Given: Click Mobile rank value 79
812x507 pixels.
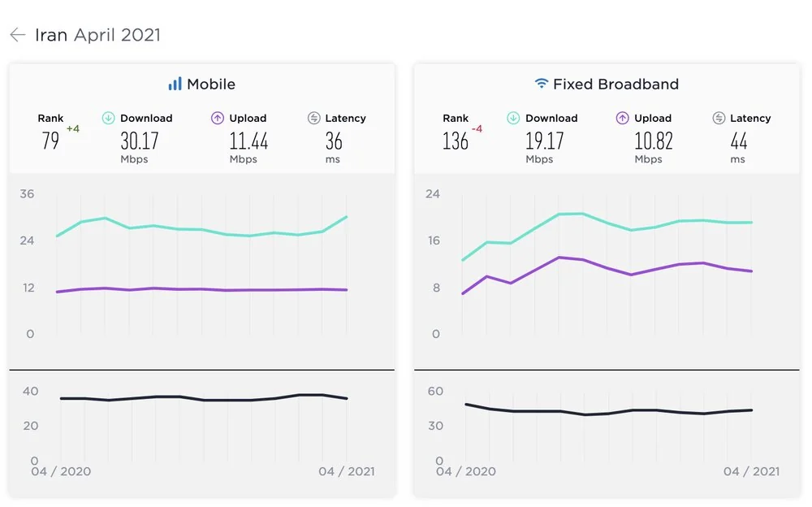Looking at the screenshot, I should [x=50, y=141].
